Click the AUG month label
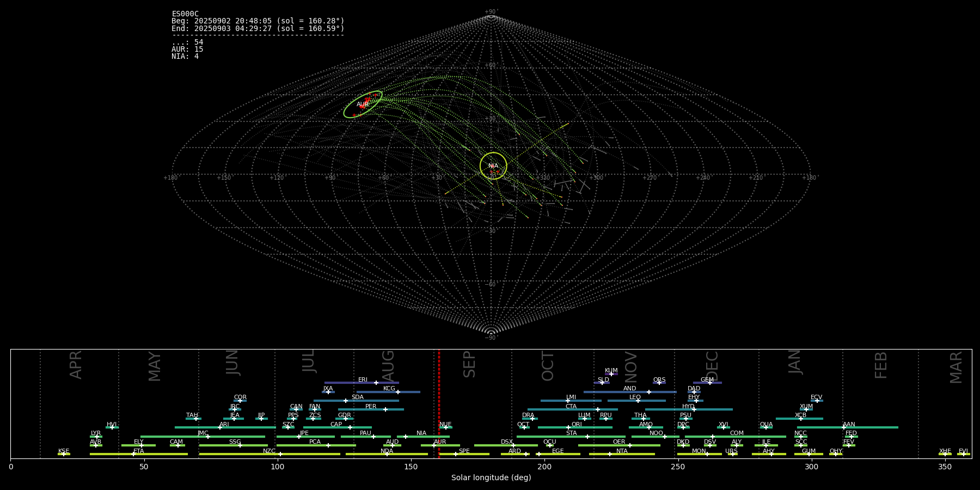This screenshot has height=490, width=980. point(388,366)
